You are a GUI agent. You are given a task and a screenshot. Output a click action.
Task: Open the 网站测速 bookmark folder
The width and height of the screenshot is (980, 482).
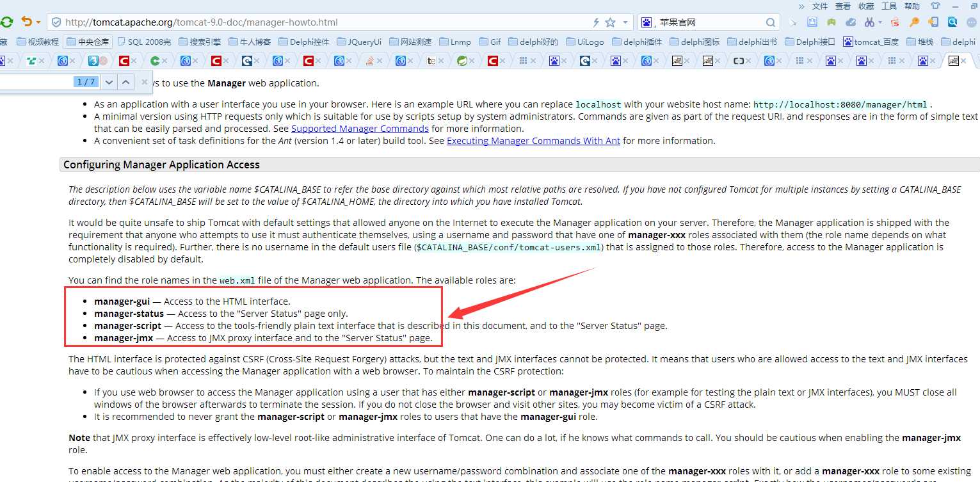410,42
